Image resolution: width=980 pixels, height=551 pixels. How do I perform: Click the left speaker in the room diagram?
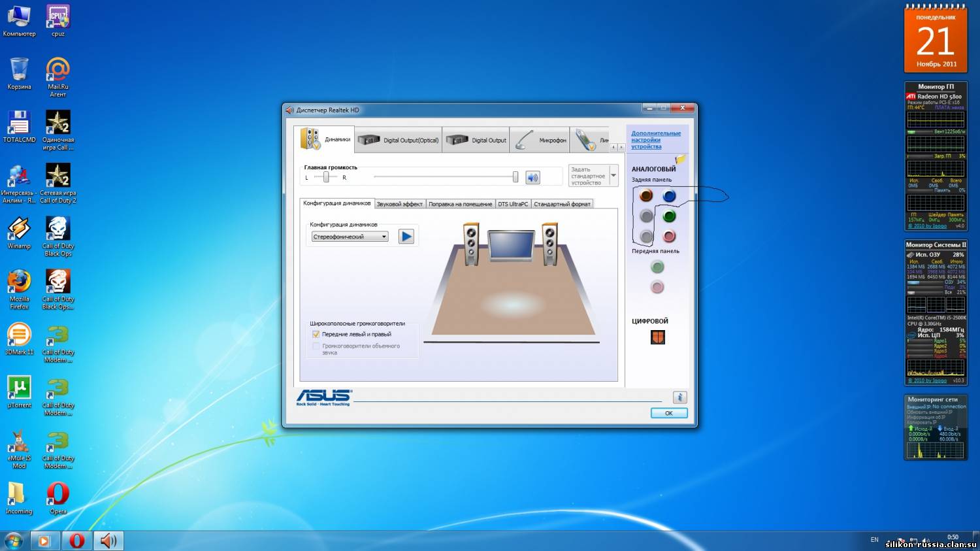coord(471,244)
